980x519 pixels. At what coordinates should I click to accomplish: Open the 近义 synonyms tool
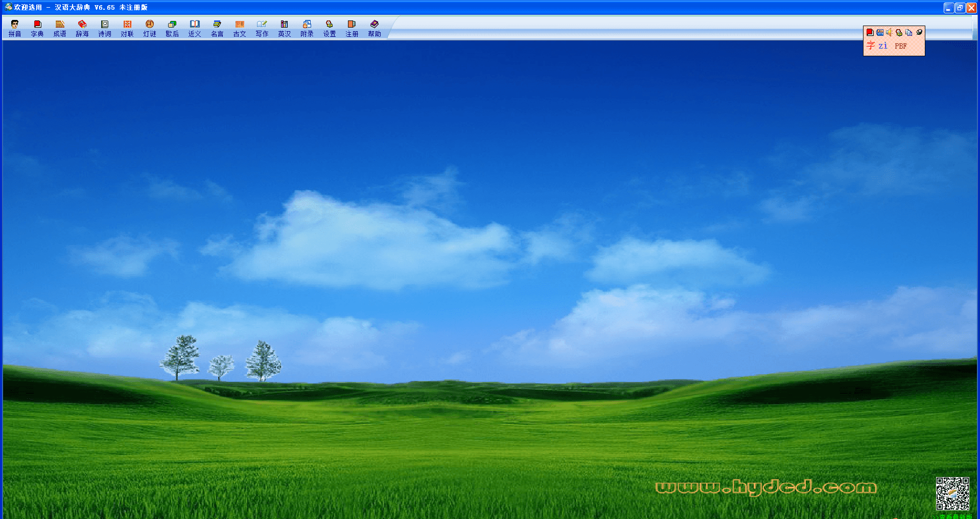click(x=195, y=28)
